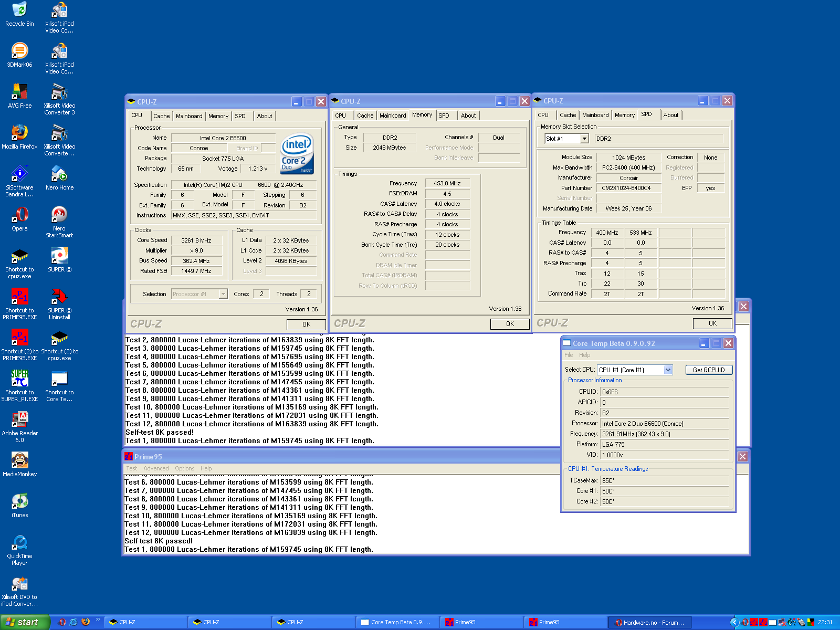Switch to Core Temp Beta taskbar button

coord(397,622)
